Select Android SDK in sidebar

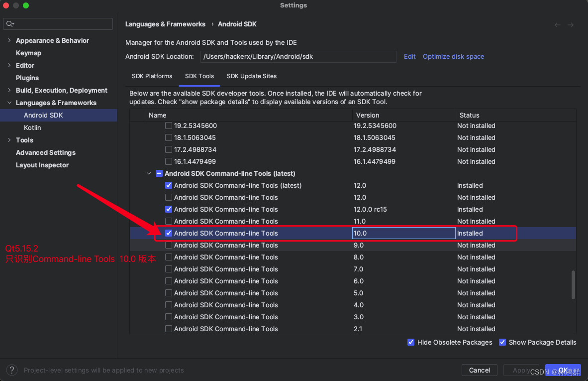(x=59, y=115)
